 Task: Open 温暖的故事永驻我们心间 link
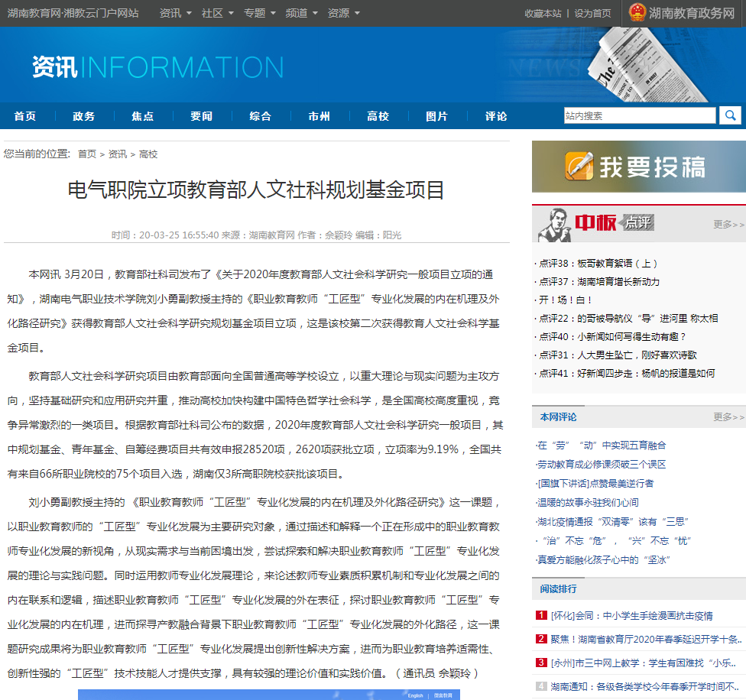click(x=587, y=503)
